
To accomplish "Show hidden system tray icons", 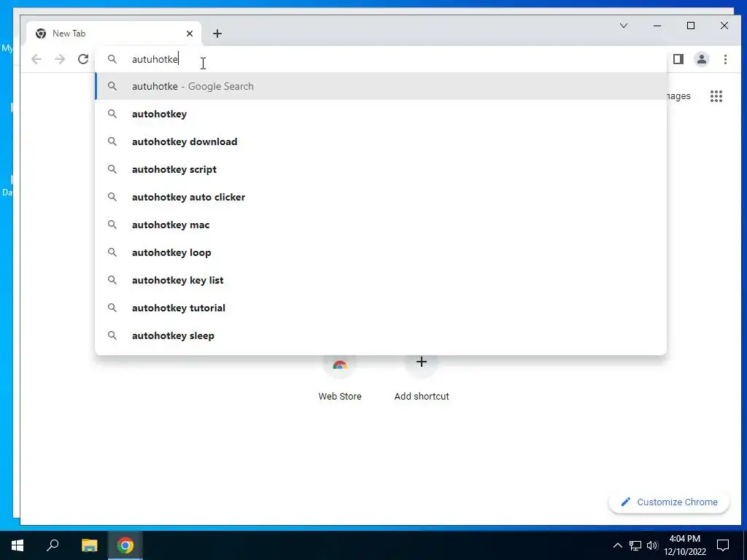I will point(617,545).
